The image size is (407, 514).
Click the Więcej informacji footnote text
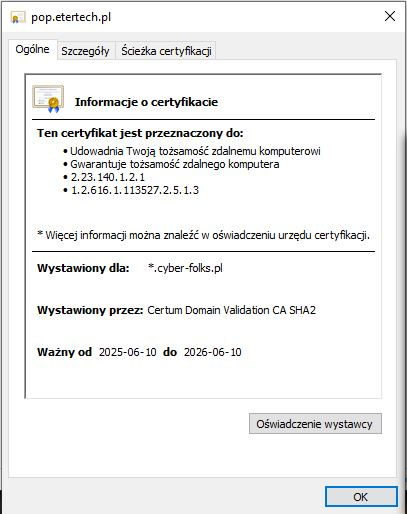point(203,235)
